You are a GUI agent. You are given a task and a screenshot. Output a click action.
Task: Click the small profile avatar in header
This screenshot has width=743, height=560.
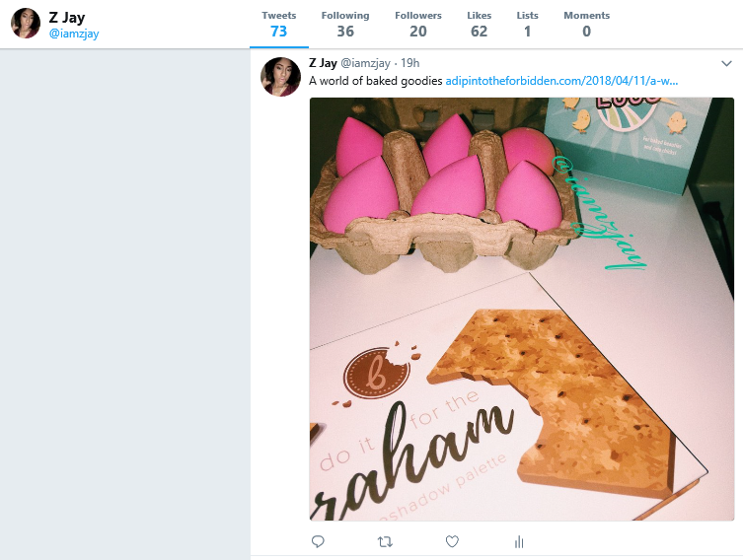[x=26, y=24]
